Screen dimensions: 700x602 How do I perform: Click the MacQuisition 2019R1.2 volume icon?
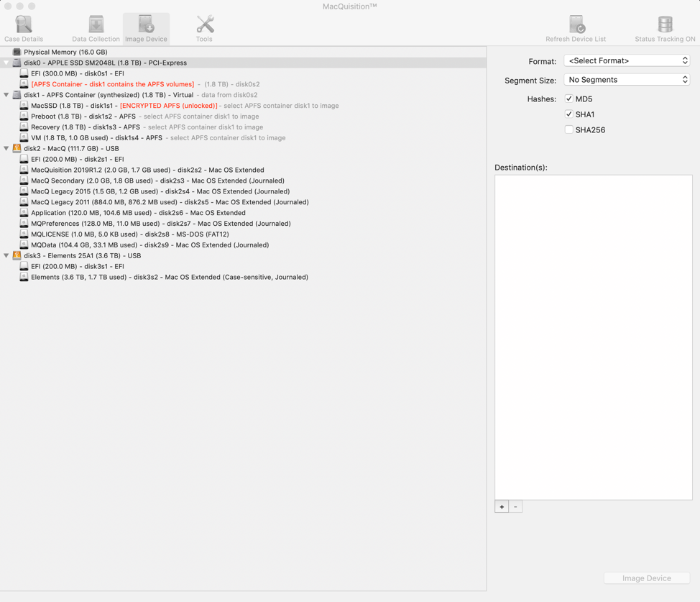(x=24, y=170)
